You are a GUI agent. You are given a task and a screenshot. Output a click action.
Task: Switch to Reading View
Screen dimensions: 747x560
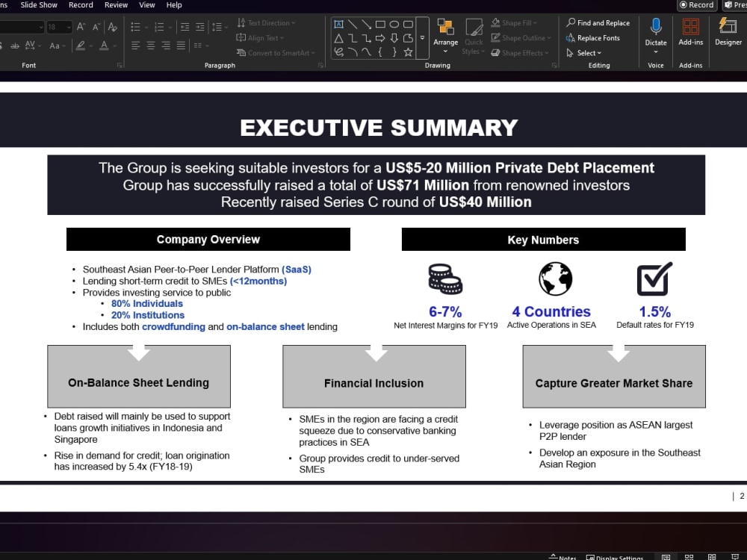coord(712,557)
